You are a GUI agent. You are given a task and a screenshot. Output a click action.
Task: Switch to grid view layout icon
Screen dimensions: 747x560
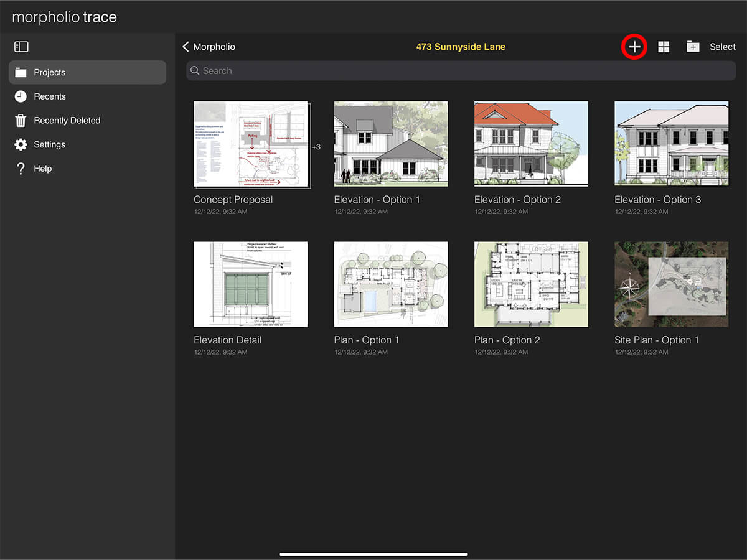664,47
